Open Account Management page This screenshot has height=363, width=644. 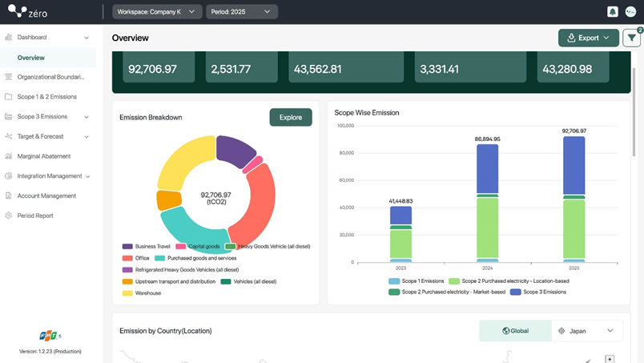click(x=46, y=196)
